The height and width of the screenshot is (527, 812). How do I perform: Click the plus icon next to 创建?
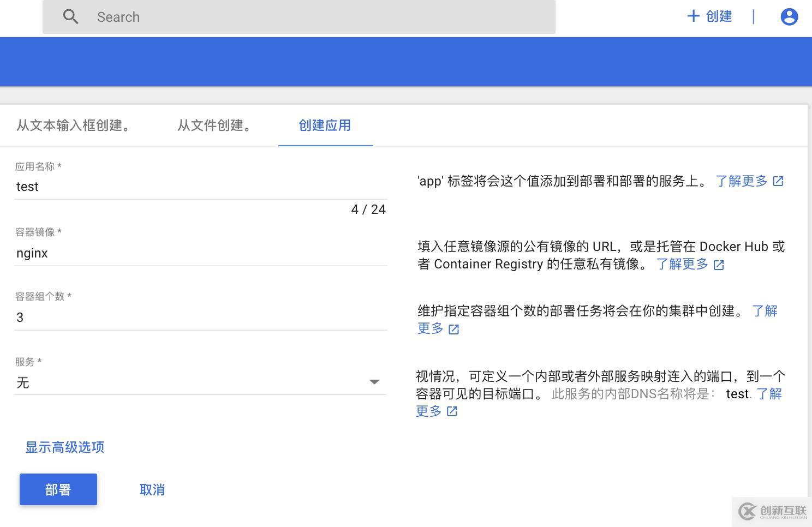692,16
